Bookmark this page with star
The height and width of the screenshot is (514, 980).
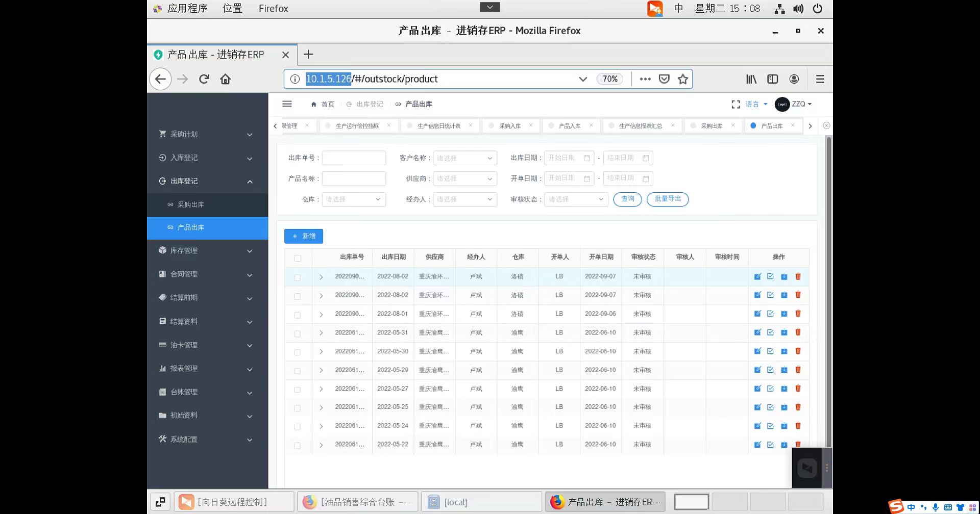click(683, 79)
